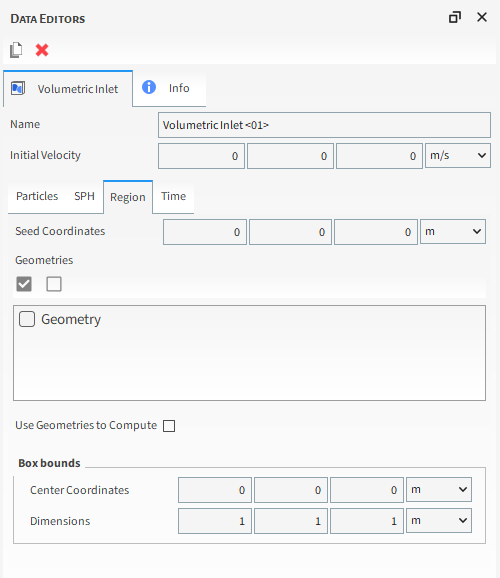This screenshot has width=500, height=578.
Task: Click the second Initial Velocity value field
Action: [x=290, y=156]
